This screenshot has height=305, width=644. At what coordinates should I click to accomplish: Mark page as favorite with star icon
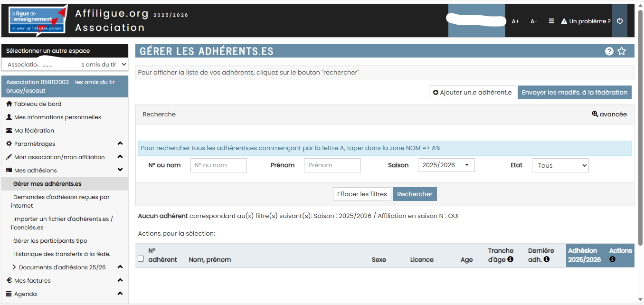(622, 51)
